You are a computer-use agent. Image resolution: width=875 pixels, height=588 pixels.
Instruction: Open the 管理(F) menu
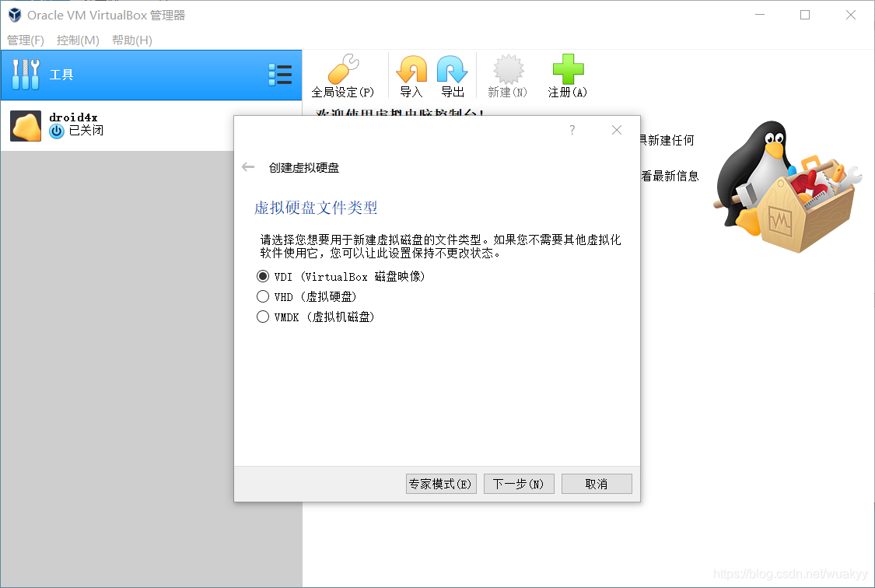tap(26, 40)
